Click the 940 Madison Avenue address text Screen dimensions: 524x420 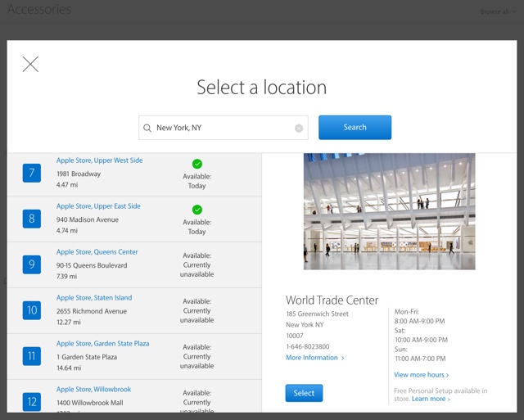coord(88,219)
